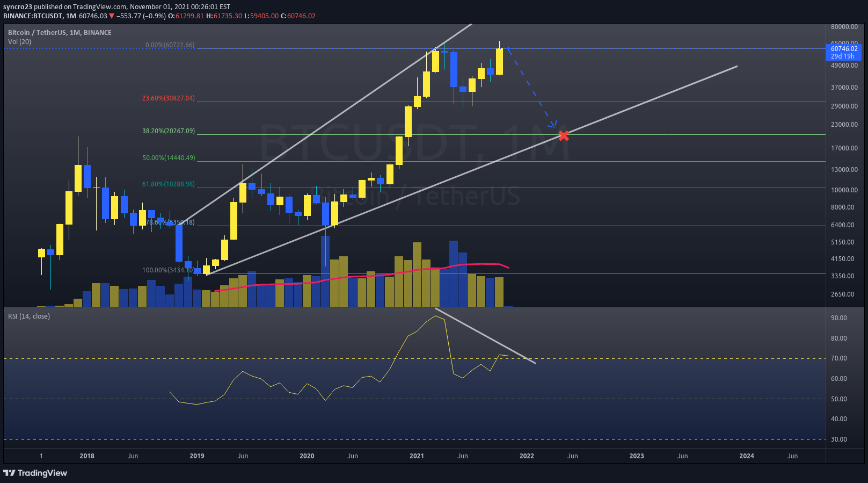Click the blue dashed arrow head near projection
Screen dimensions: 868x483
pyautogui.click(x=553, y=125)
